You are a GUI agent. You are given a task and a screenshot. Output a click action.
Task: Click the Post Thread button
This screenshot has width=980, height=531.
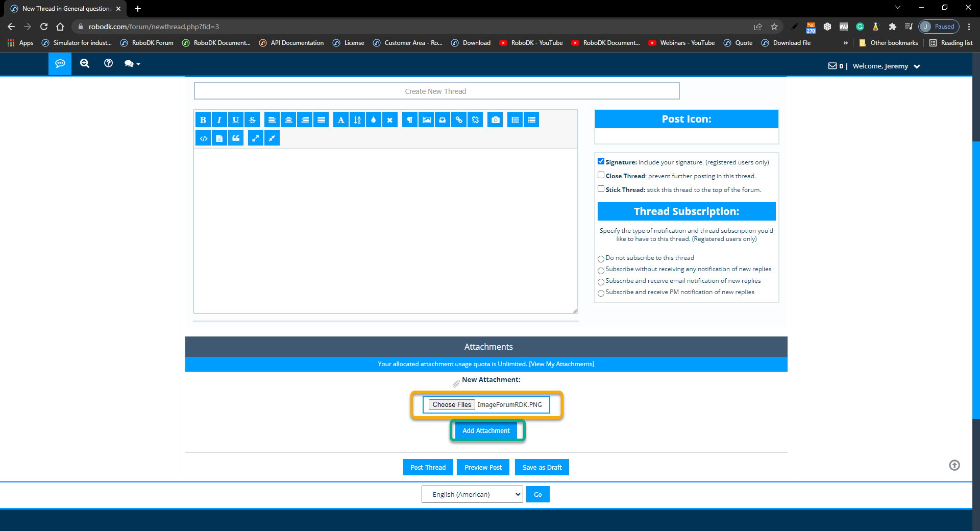[428, 467]
